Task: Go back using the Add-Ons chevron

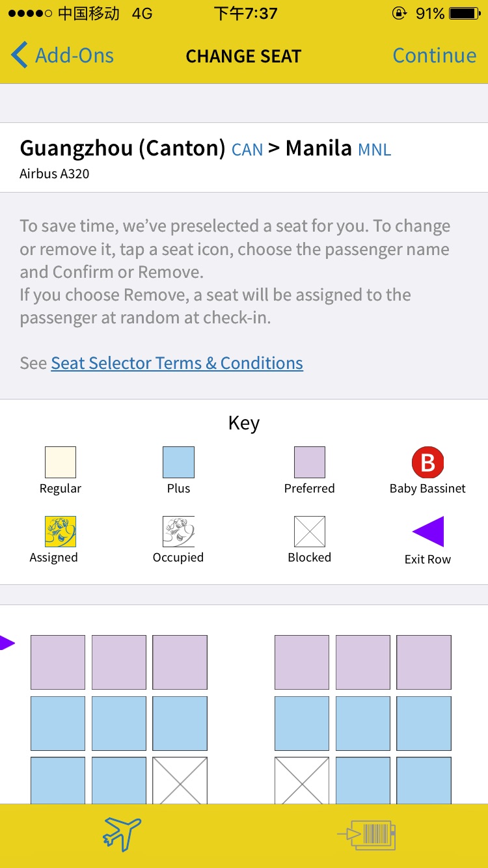Action: coord(20,55)
